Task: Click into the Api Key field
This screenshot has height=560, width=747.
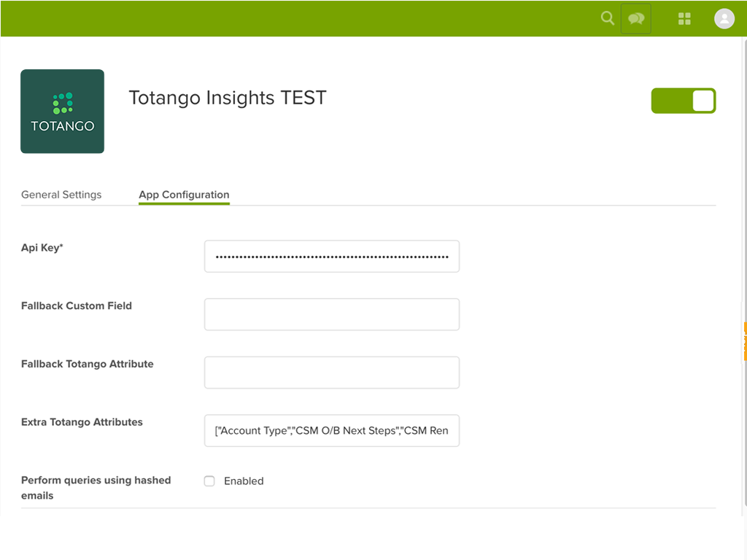Action: point(332,257)
